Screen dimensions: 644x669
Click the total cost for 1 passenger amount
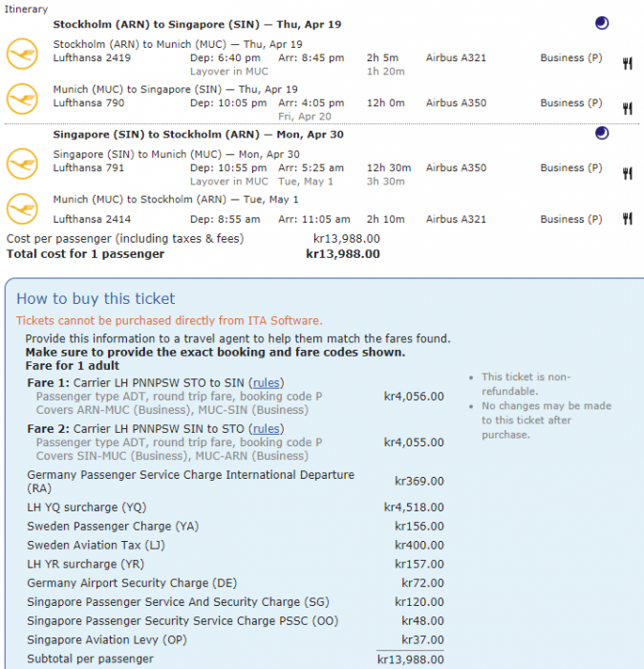click(342, 254)
